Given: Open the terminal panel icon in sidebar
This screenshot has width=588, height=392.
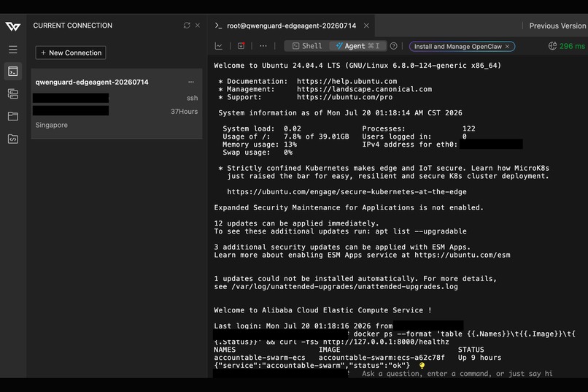Looking at the screenshot, I should click(12, 72).
